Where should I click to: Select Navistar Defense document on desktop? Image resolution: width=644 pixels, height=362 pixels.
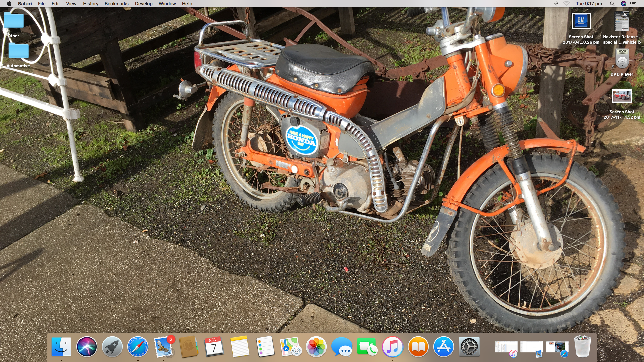(622, 28)
